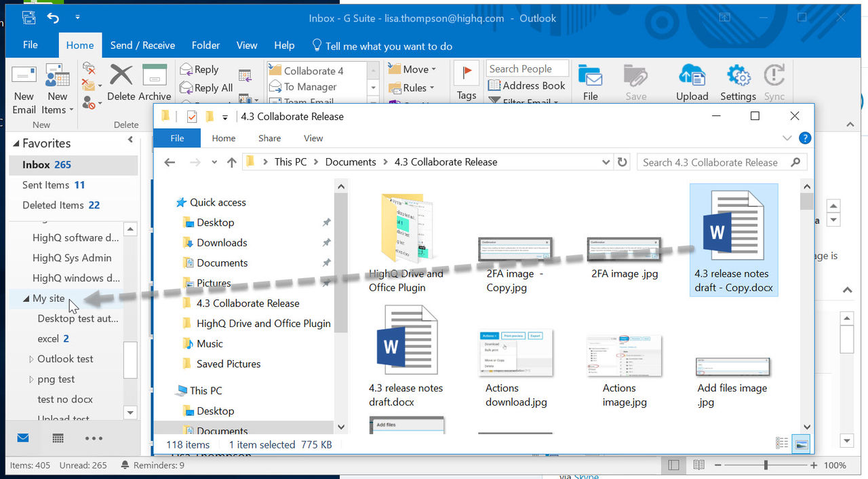Click Outlook Normal view icon in status bar
Screen dimensions: 868x479
(x=673, y=465)
